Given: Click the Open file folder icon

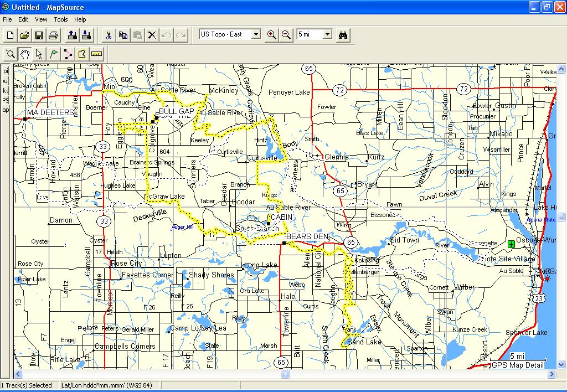Looking at the screenshot, I should click(x=24, y=35).
